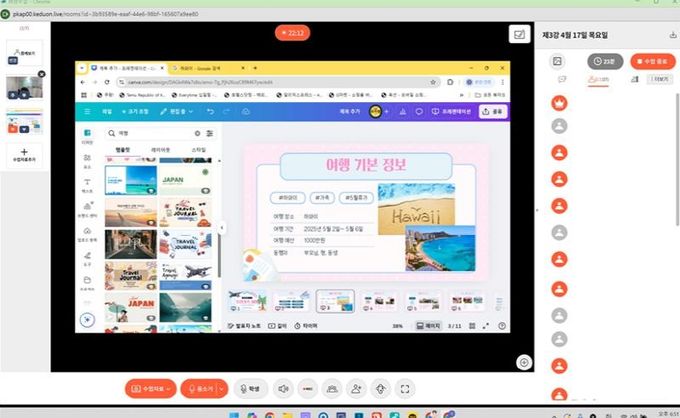Viewport: 680px width, 418px height.
Task: Mute microphone with the 음소거 button
Action: (201, 388)
